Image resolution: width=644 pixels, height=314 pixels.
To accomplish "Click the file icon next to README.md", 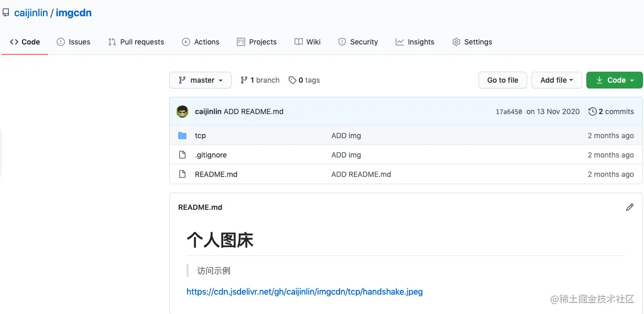I will [x=182, y=174].
